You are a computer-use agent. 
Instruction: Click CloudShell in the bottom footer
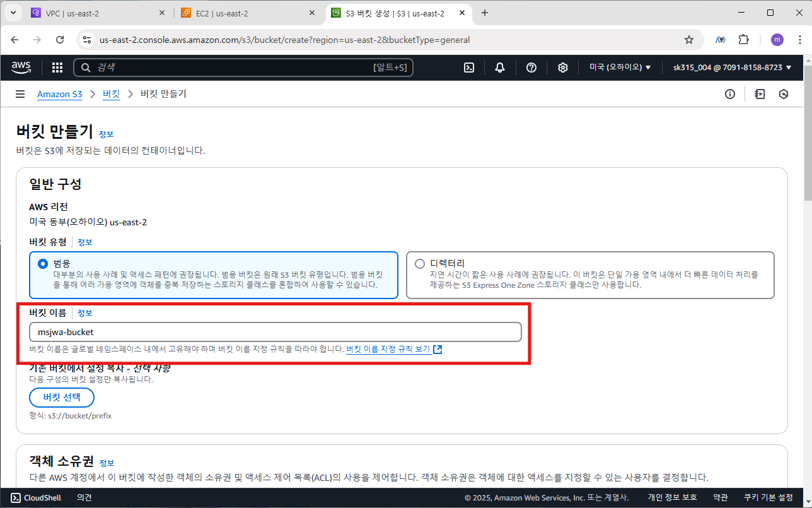[x=36, y=498]
